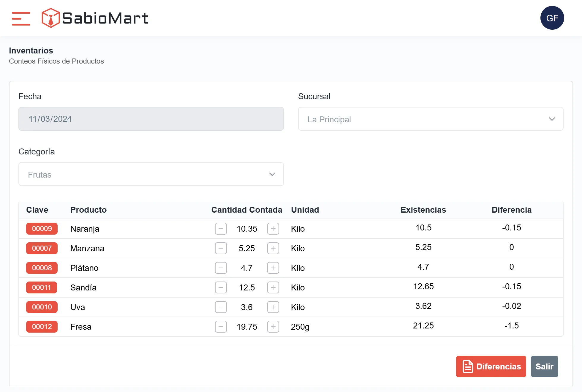The width and height of the screenshot is (582, 392).
Task: Decrease Manzana counted quantity with minus
Action: click(221, 248)
